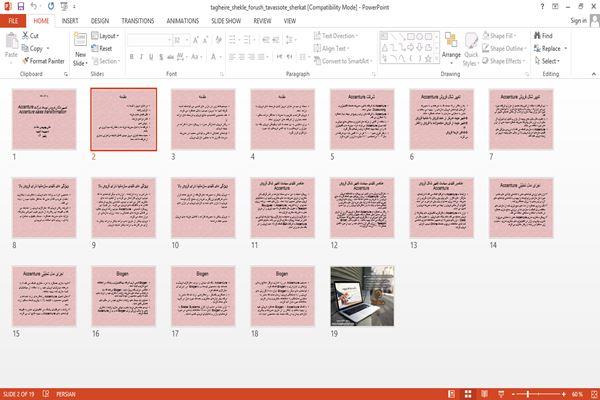Open PowerPoint Help question mark
The width and height of the screenshot is (600, 400).
[x=542, y=7]
